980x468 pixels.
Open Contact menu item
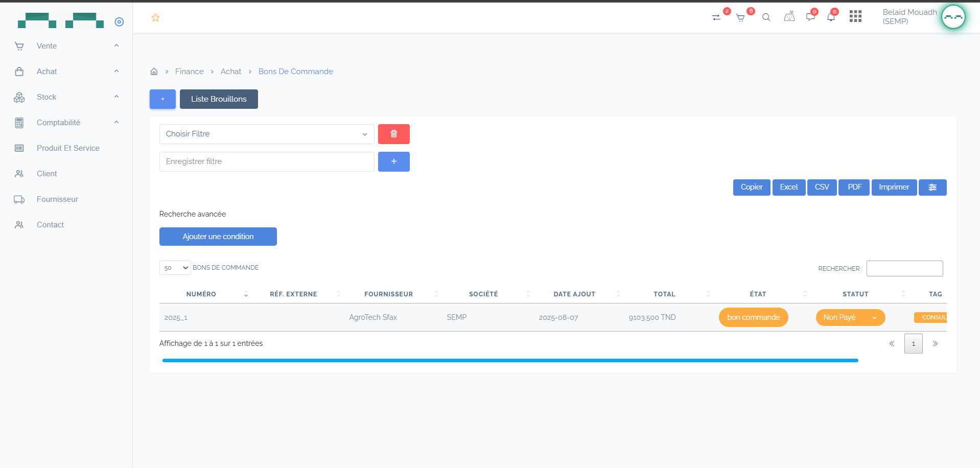[50, 225]
